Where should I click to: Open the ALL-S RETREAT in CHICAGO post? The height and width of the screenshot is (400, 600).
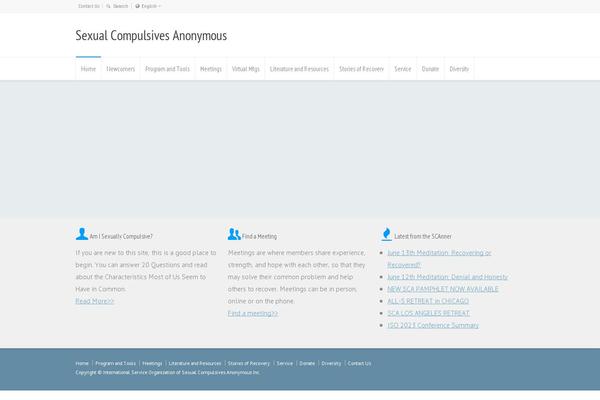pos(428,301)
